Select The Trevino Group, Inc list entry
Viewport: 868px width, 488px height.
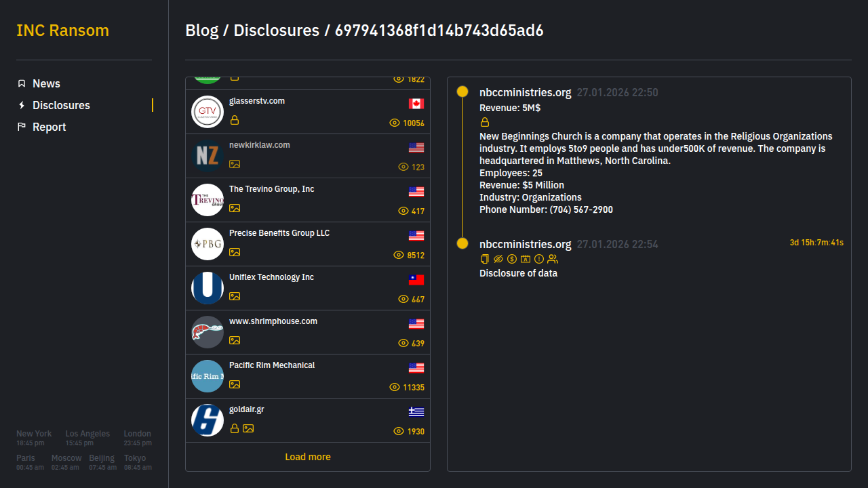point(272,189)
